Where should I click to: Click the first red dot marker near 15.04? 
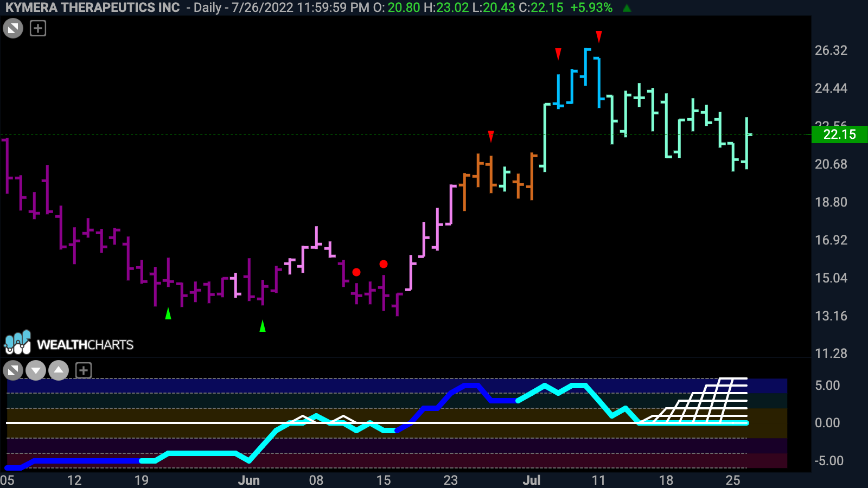(356, 272)
